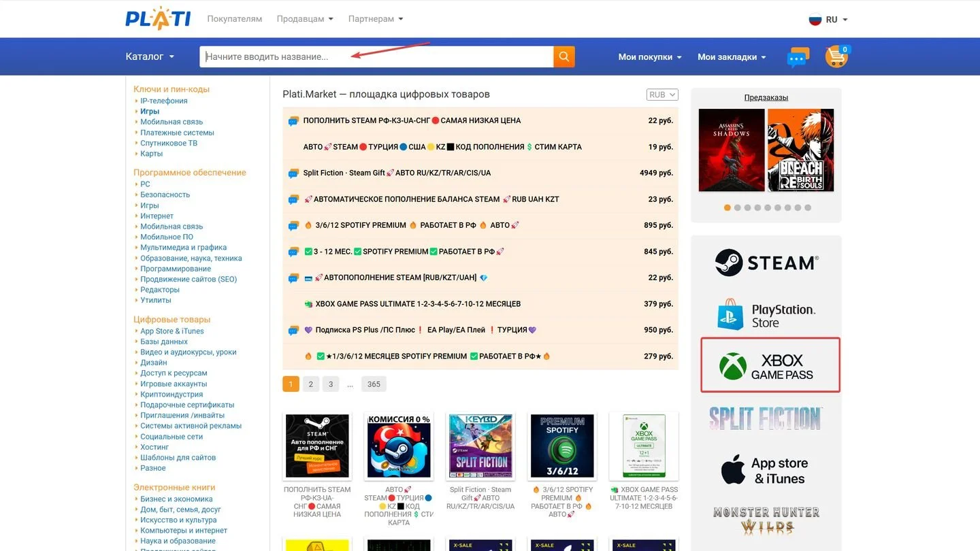Viewport: 980px width, 551px height.
Task: Expand the Партнерам menu
Action: (376, 19)
